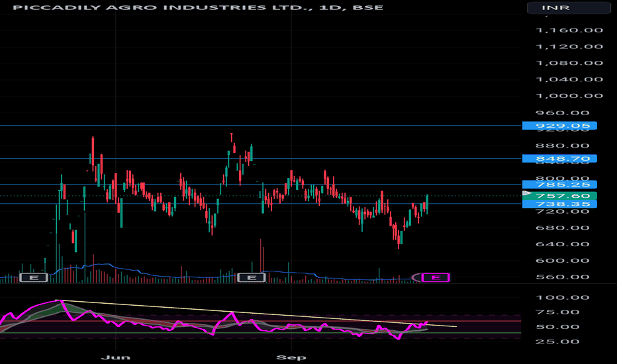
Task: Click the 1,160.00 price axis value
Action: 569,30
